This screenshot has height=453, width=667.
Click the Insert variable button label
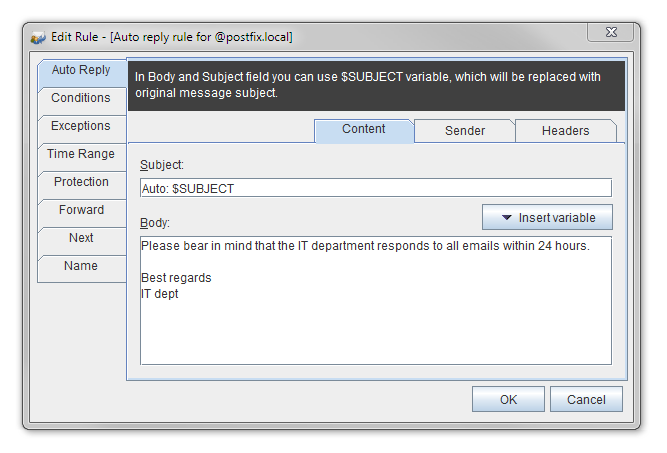[x=557, y=217]
